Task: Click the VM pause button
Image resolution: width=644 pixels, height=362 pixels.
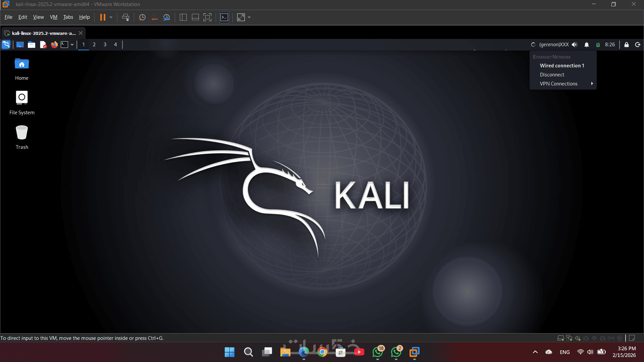Action: 103,17
